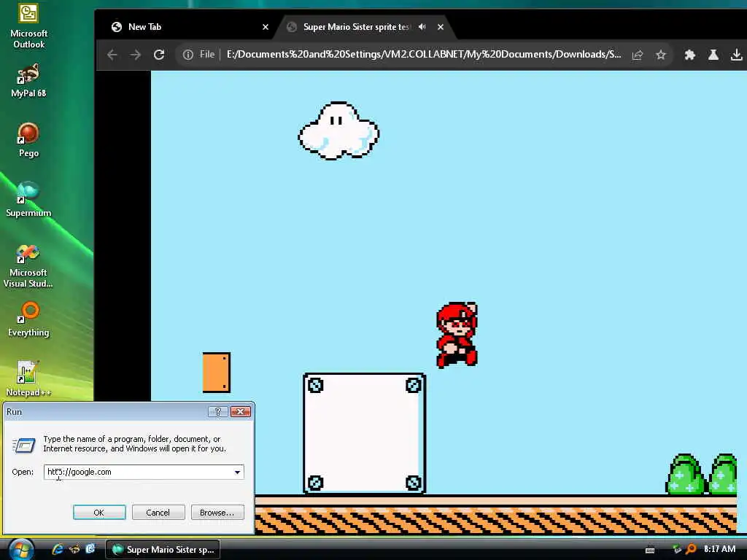Click Browse... in the Run dialog

click(x=217, y=513)
